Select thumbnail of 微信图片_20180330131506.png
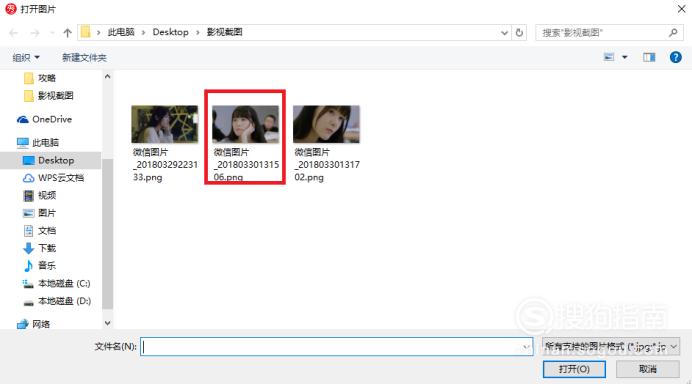 245,124
